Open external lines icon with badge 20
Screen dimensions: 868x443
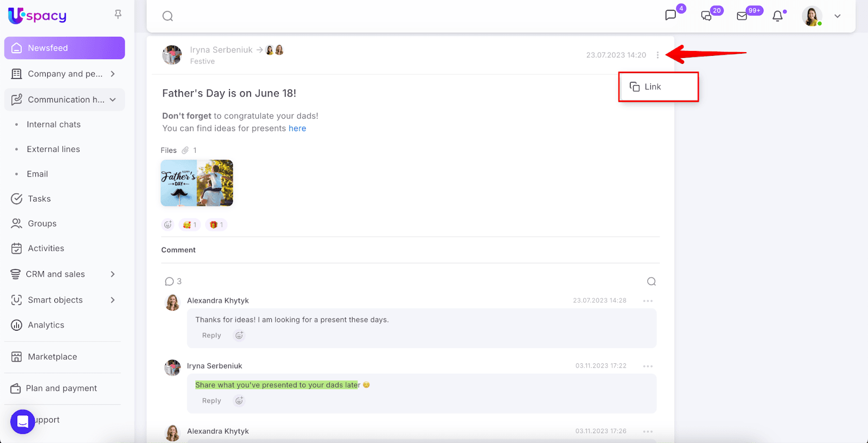click(706, 16)
